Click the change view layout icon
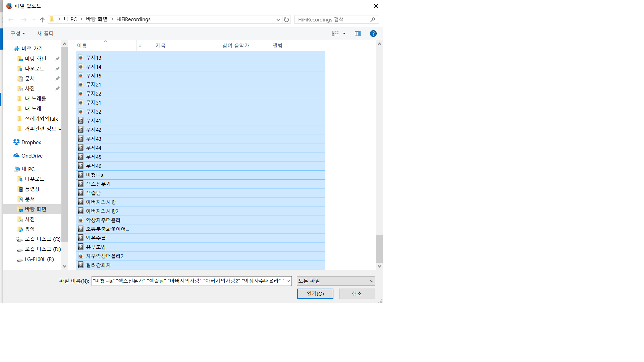This screenshot has height=362, width=644. pyautogui.click(x=335, y=34)
